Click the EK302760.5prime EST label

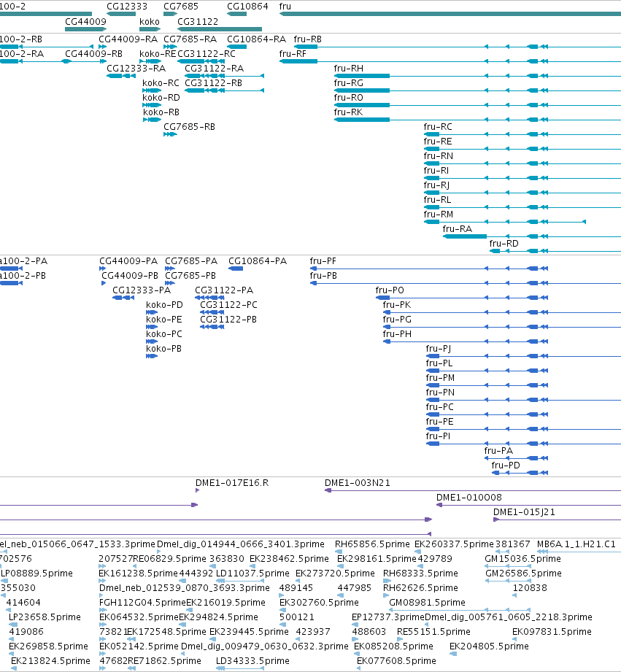(x=320, y=603)
